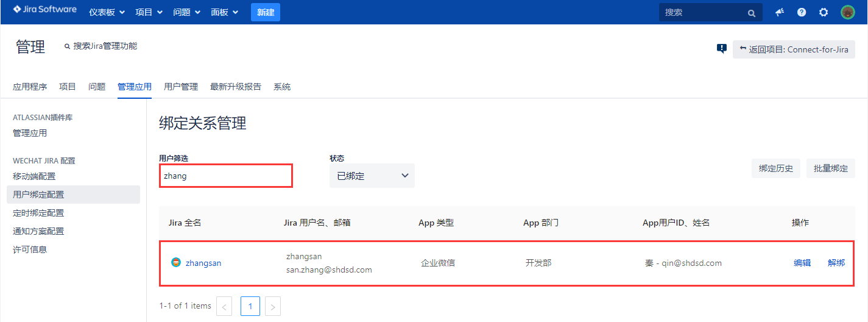Switch to the 系统 tab
The height and width of the screenshot is (322, 868).
tap(282, 87)
